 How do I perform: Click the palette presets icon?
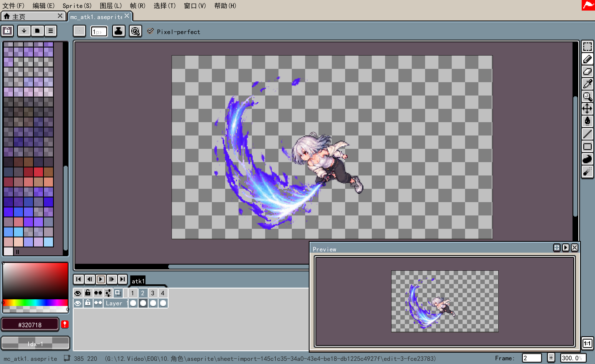37,31
